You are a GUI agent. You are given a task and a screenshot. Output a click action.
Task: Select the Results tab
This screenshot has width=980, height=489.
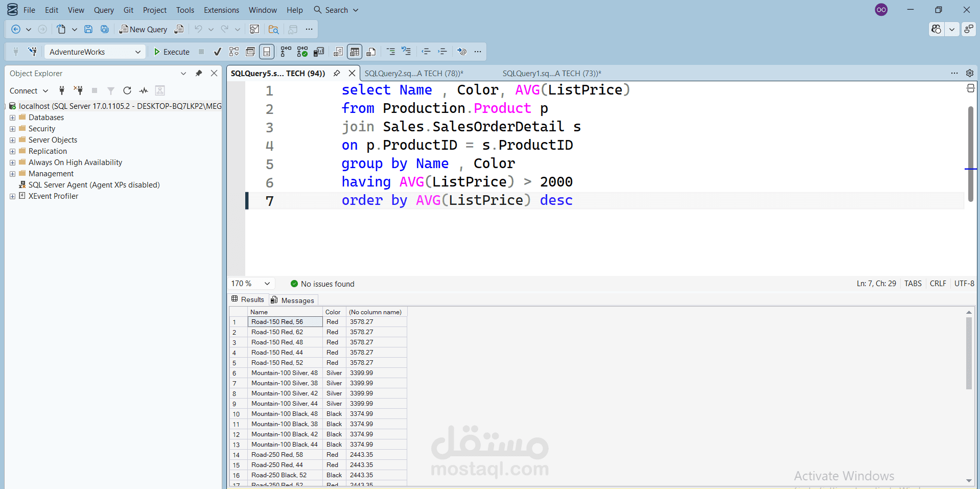(x=248, y=299)
